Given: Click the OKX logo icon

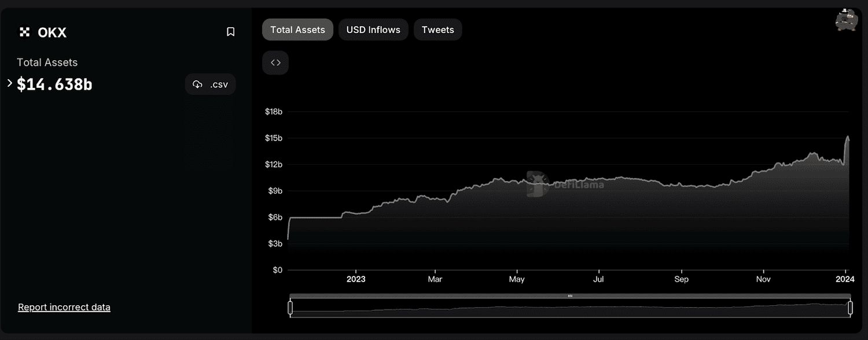Looking at the screenshot, I should point(24,32).
